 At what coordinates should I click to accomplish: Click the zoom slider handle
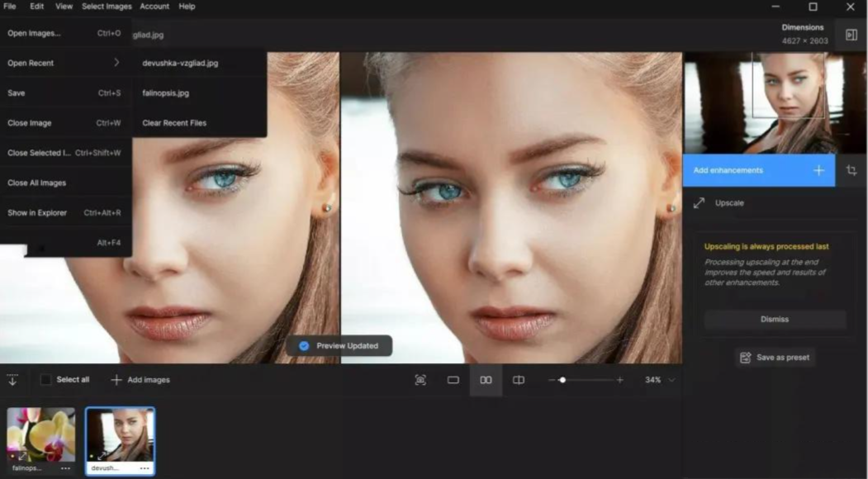pos(562,380)
